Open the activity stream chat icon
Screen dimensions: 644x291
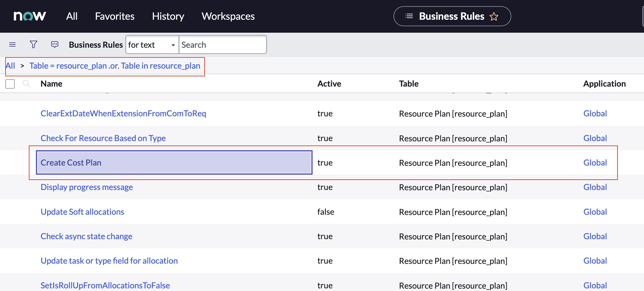tap(55, 44)
